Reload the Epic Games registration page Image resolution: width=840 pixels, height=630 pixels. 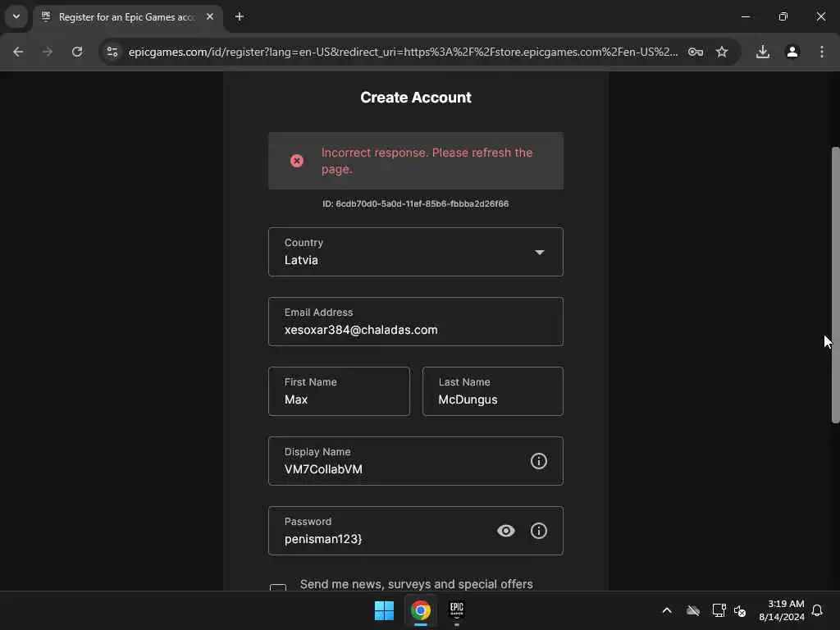pyautogui.click(x=77, y=52)
